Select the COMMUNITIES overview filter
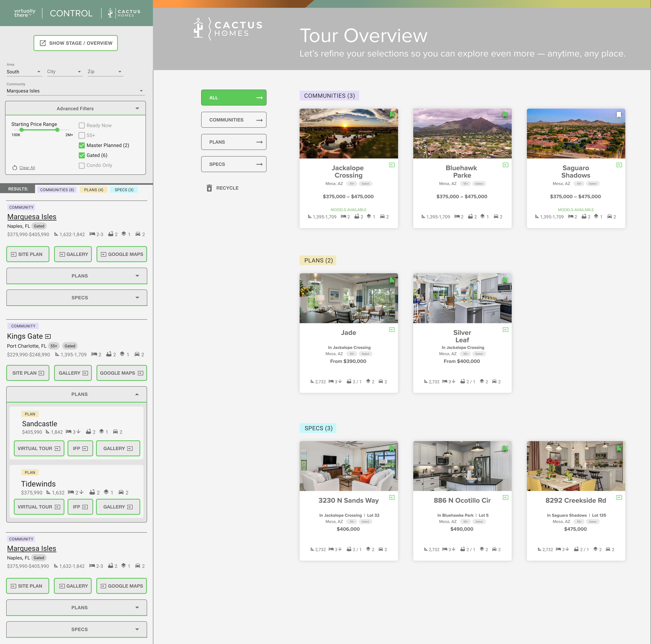 (x=234, y=120)
